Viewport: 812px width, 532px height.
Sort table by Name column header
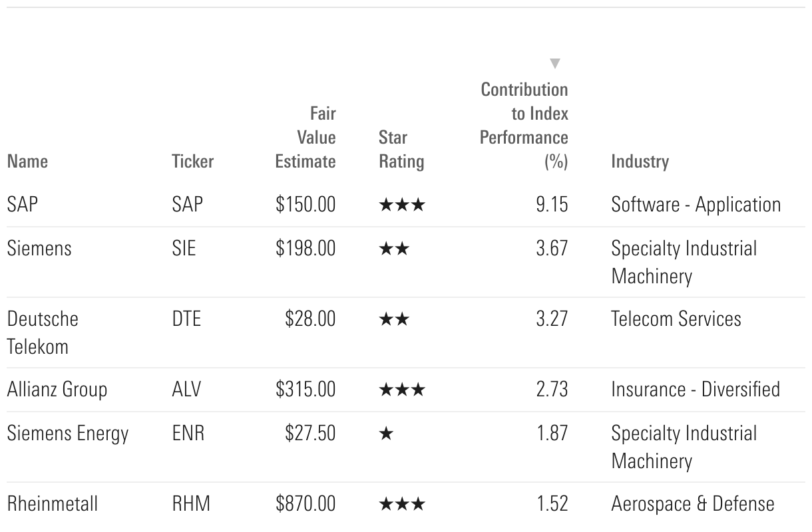(27, 161)
